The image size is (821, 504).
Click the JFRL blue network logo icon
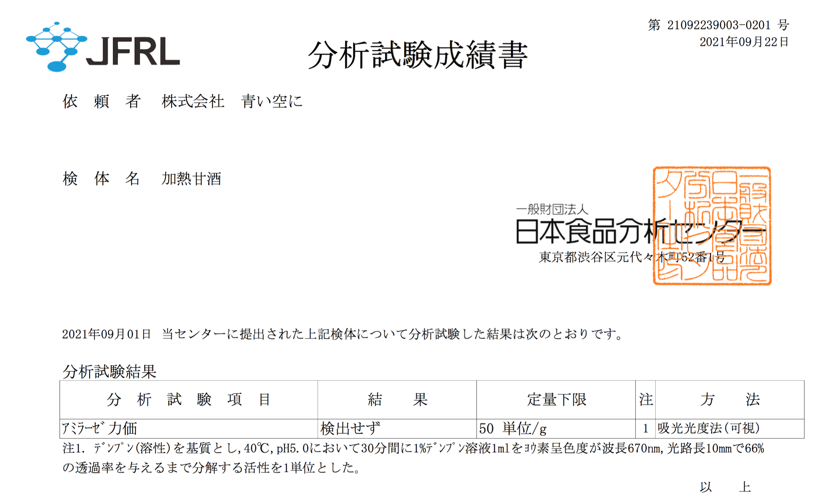[56, 47]
